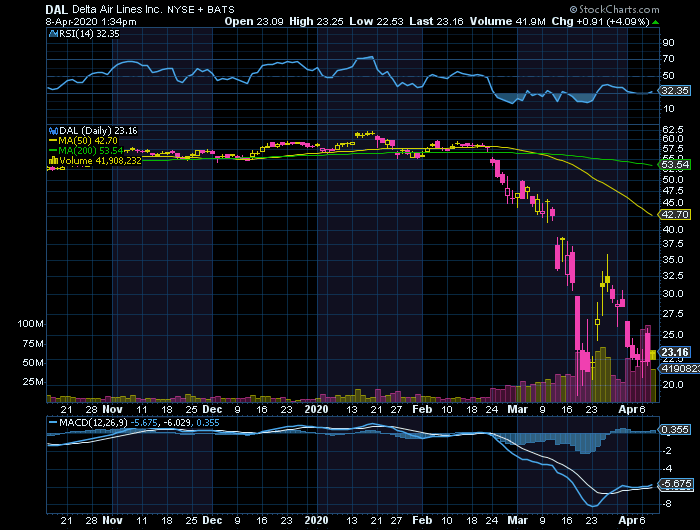The height and width of the screenshot is (530, 700).
Task: Click the RSI 70 overbought axis label
Action: click(668, 59)
